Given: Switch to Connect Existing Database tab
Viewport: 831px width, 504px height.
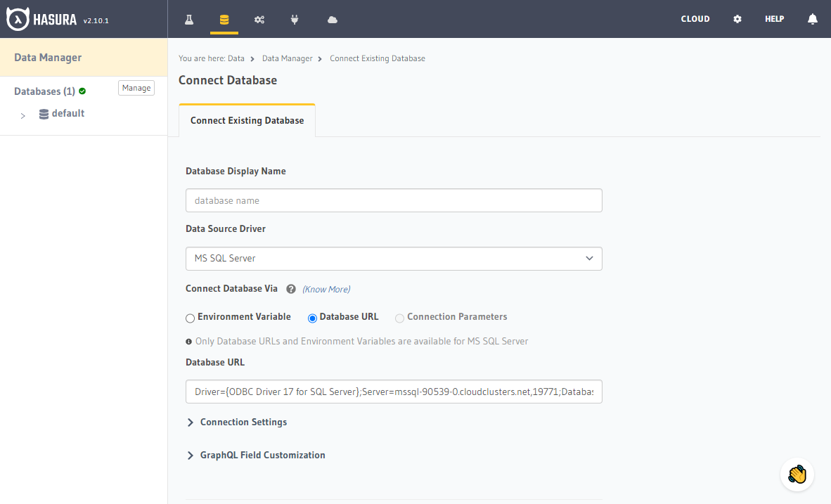Looking at the screenshot, I should 247,121.
